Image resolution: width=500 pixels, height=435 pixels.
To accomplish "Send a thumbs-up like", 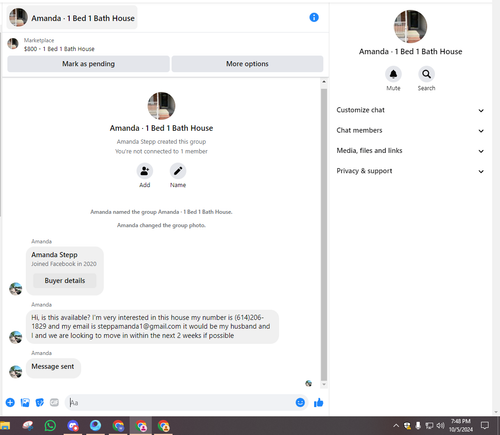I will pyautogui.click(x=319, y=403).
